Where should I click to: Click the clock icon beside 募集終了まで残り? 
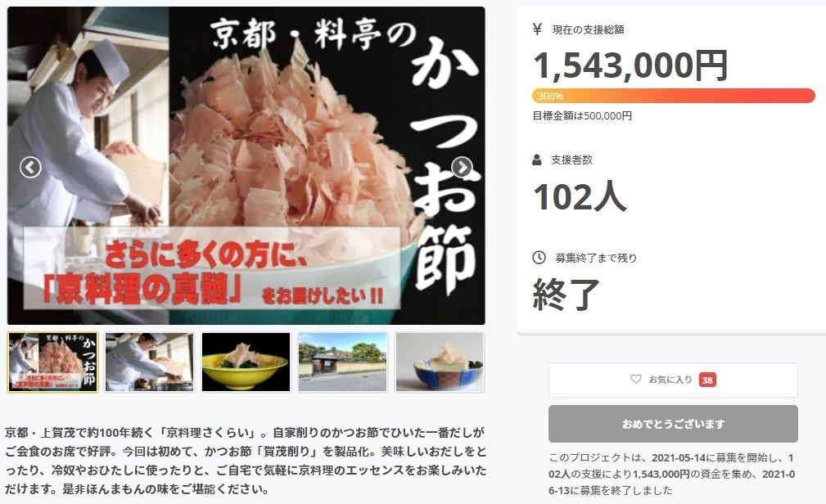(x=539, y=258)
